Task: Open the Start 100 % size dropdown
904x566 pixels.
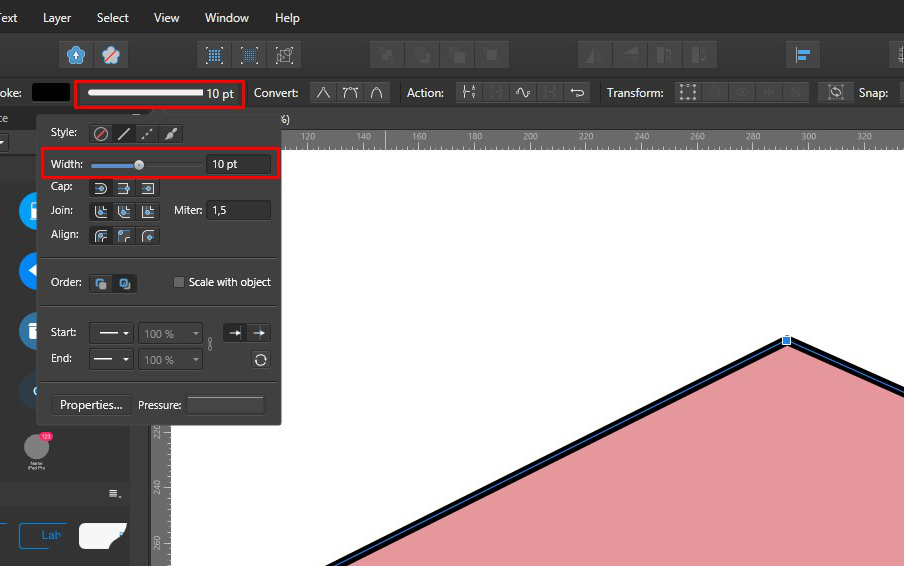Action: (171, 334)
